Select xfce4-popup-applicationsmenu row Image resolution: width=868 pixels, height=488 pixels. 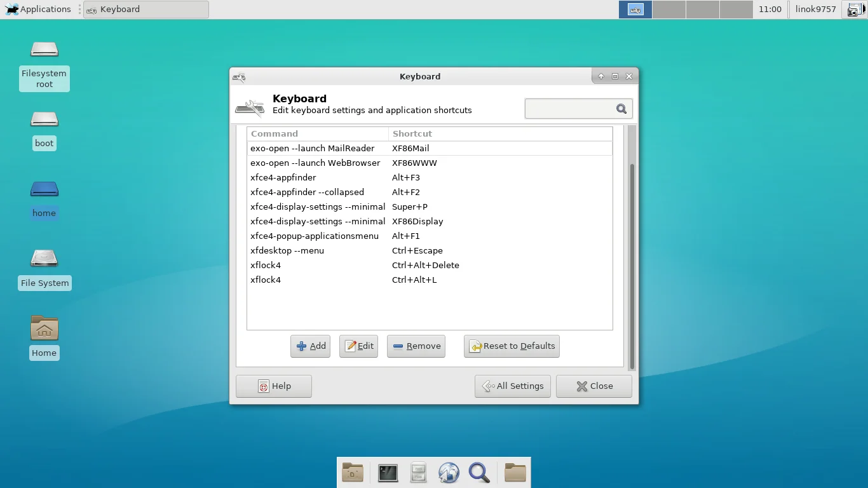pos(430,236)
